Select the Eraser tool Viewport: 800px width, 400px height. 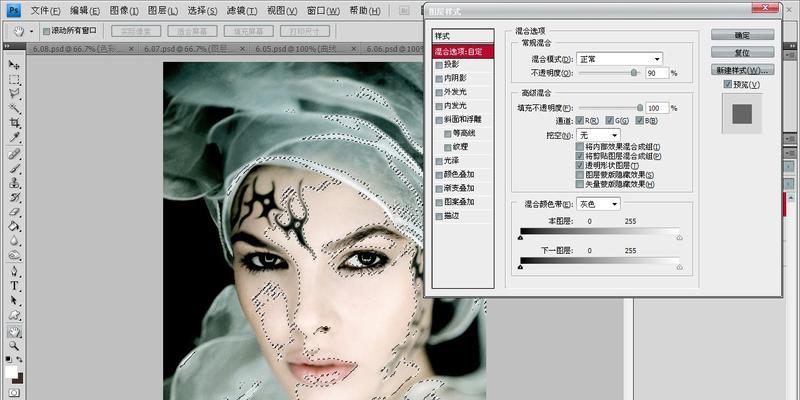click(x=14, y=212)
